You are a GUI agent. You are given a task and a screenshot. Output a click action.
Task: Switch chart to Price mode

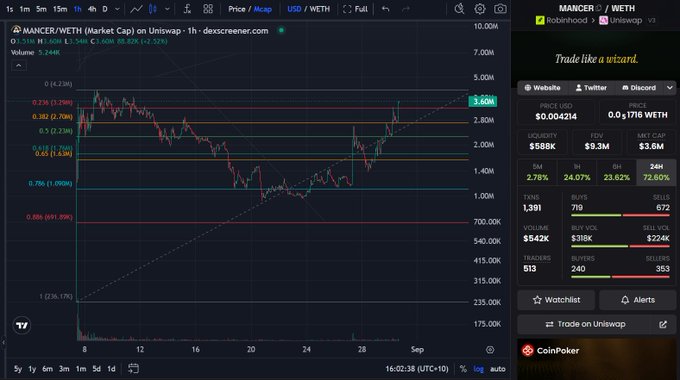[236, 9]
